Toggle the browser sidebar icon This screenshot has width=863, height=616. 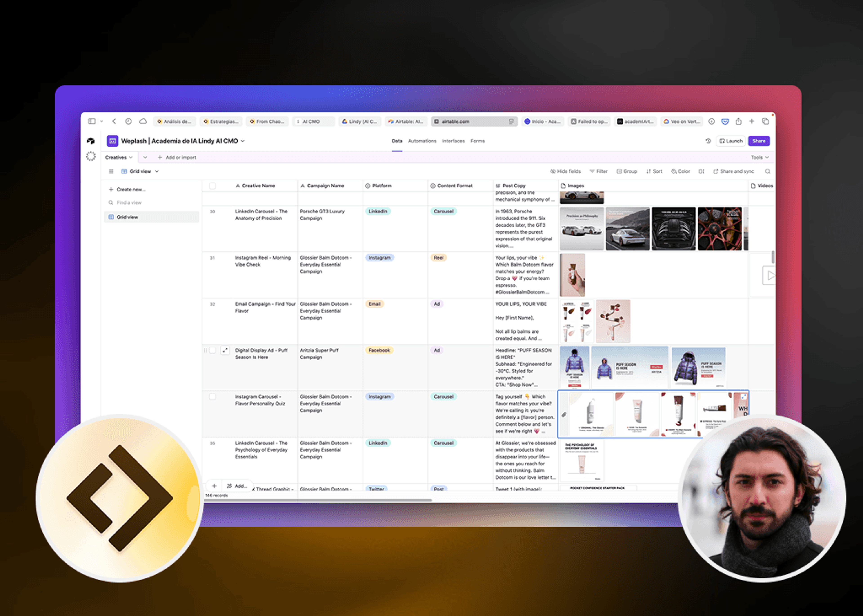click(92, 121)
